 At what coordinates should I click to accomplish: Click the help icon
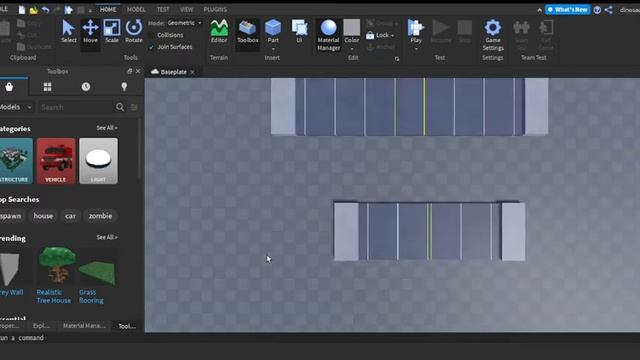click(x=597, y=10)
